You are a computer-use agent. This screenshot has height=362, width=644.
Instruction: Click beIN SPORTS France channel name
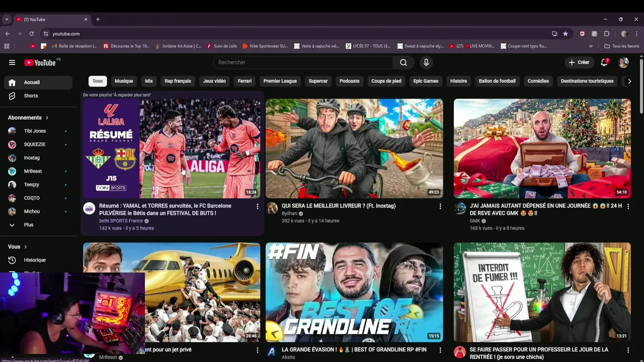[121, 221]
